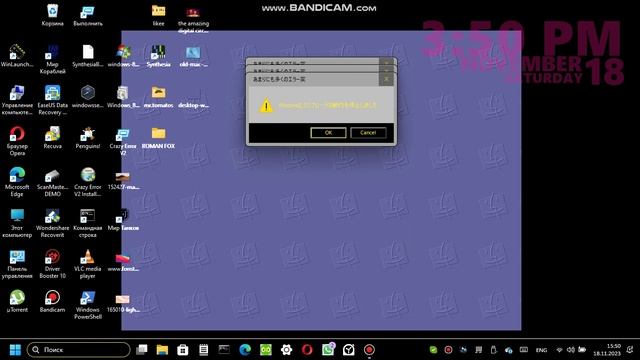Screen dimensions: 640x360
Task: Open Settings gear from the taskbar
Action: coord(287,350)
